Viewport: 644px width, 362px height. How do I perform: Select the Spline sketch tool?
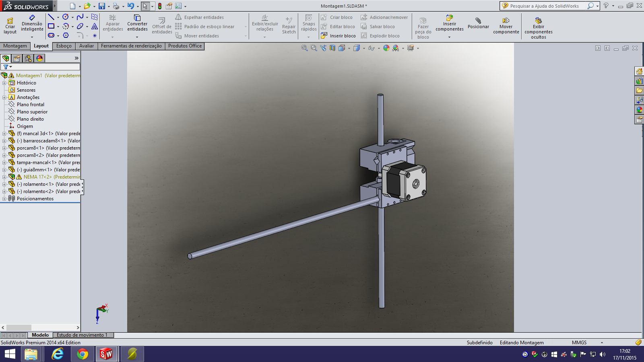click(80, 17)
